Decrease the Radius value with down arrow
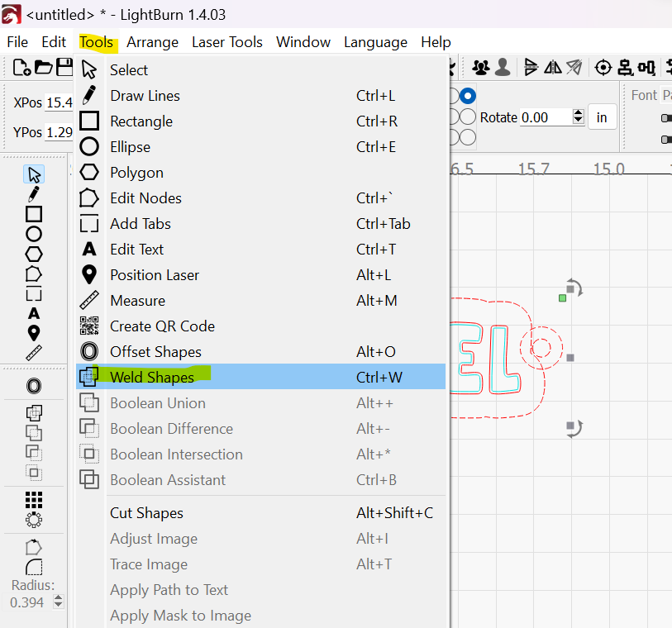672x628 pixels. point(58,607)
